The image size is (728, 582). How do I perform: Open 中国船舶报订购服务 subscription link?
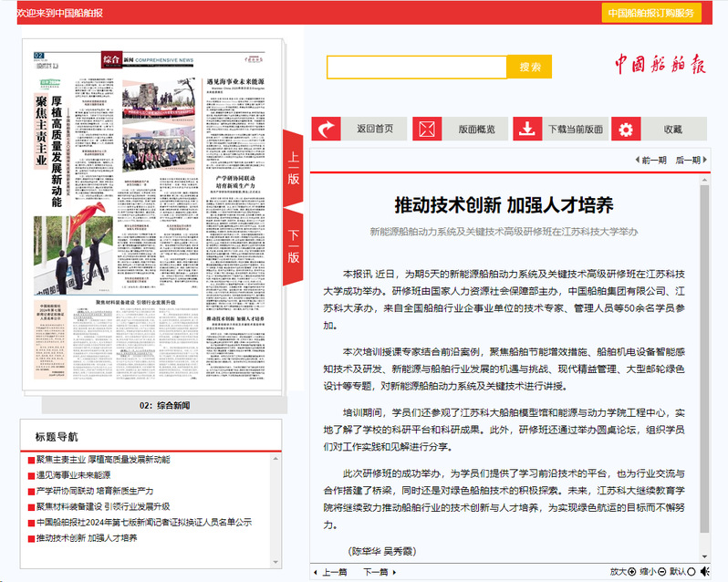click(x=651, y=13)
